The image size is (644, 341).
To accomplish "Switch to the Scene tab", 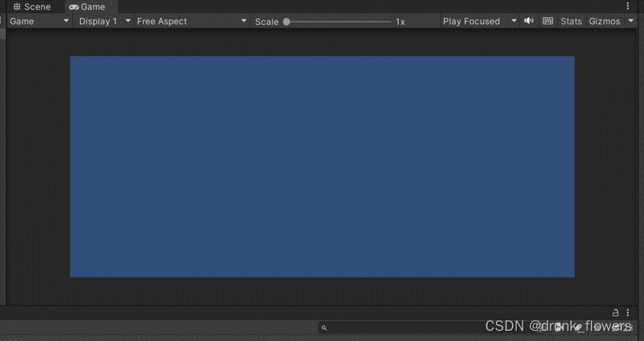I will click(x=32, y=6).
